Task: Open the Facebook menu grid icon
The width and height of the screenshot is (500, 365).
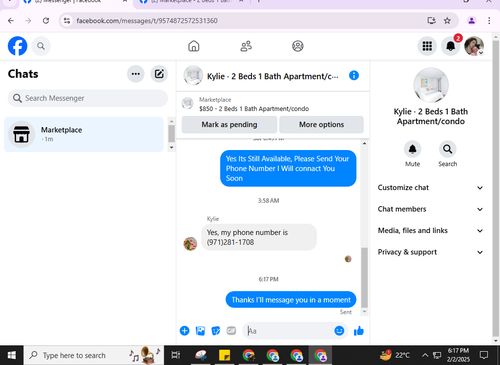Action: click(x=427, y=46)
